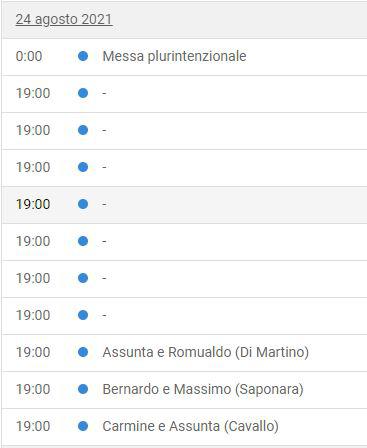Click the blue dot beside Messa plurintenzionale
Screen dimensions: 367x448
click(x=83, y=56)
